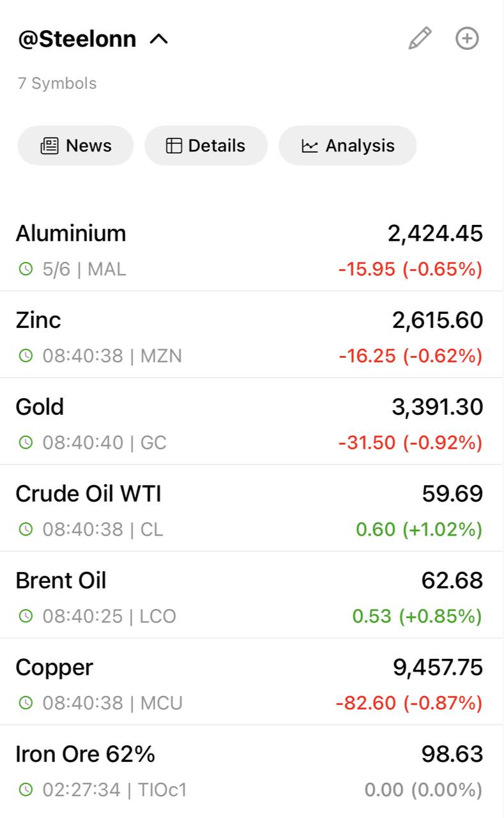504x818 pixels.
Task: Tap the pencil edit watchlist icon
Action: 420,38
